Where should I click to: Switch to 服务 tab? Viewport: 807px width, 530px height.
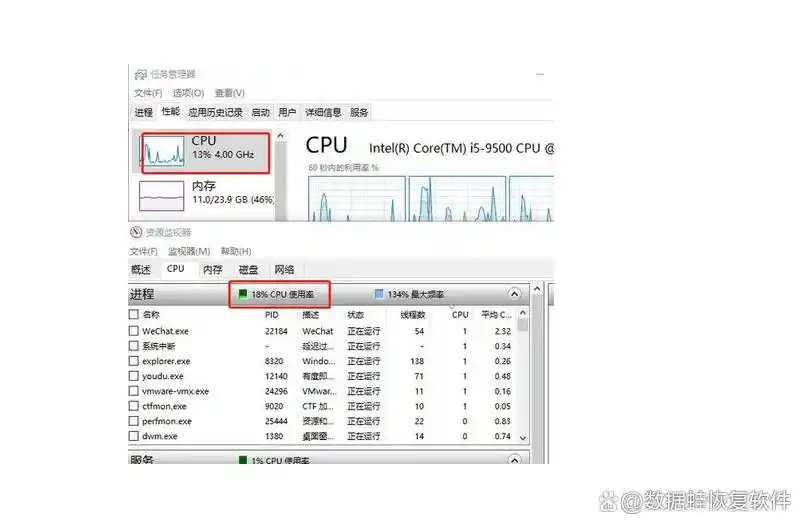pos(359,112)
